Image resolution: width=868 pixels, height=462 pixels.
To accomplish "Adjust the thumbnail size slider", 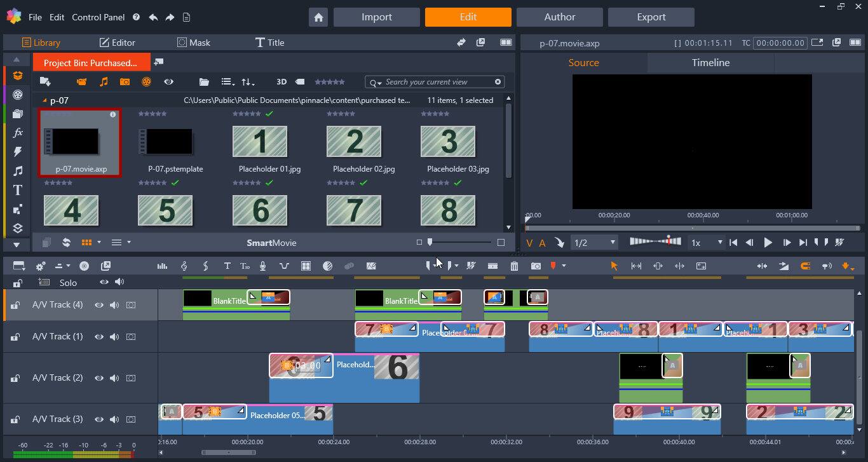I will tap(430, 243).
